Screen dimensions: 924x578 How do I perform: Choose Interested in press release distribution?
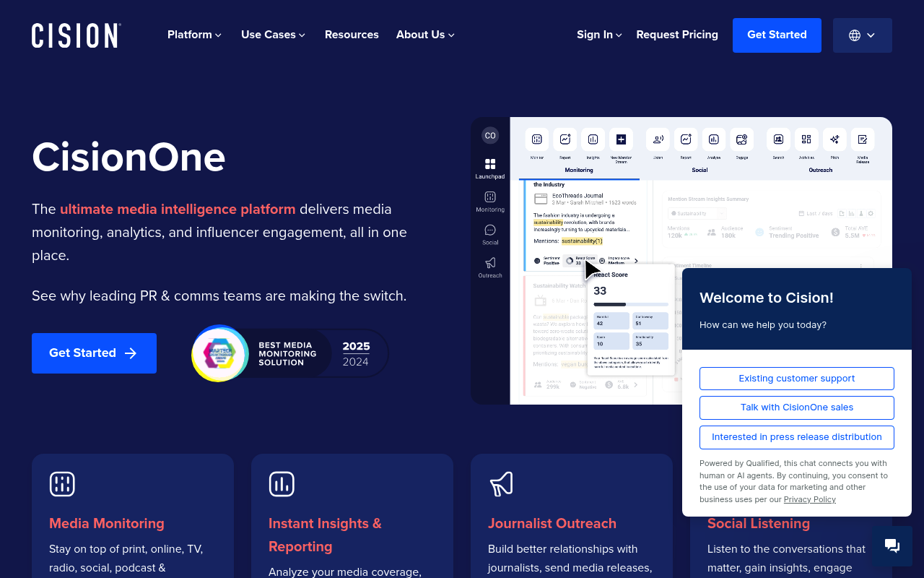(797, 437)
